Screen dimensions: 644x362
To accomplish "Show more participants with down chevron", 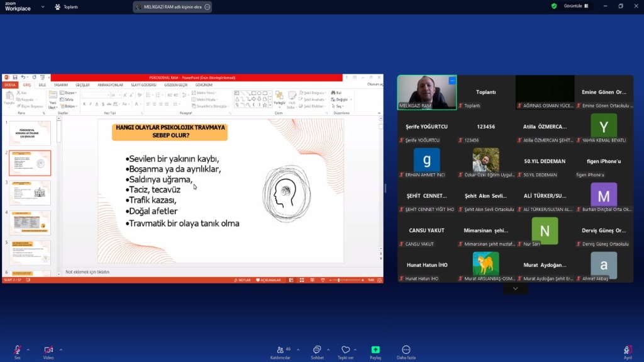I will [516, 288].
